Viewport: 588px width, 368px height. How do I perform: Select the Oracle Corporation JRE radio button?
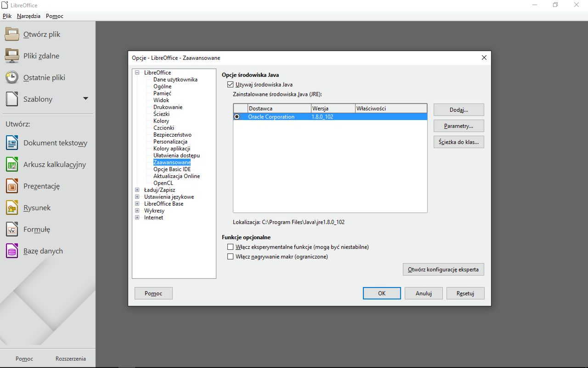coord(237,117)
